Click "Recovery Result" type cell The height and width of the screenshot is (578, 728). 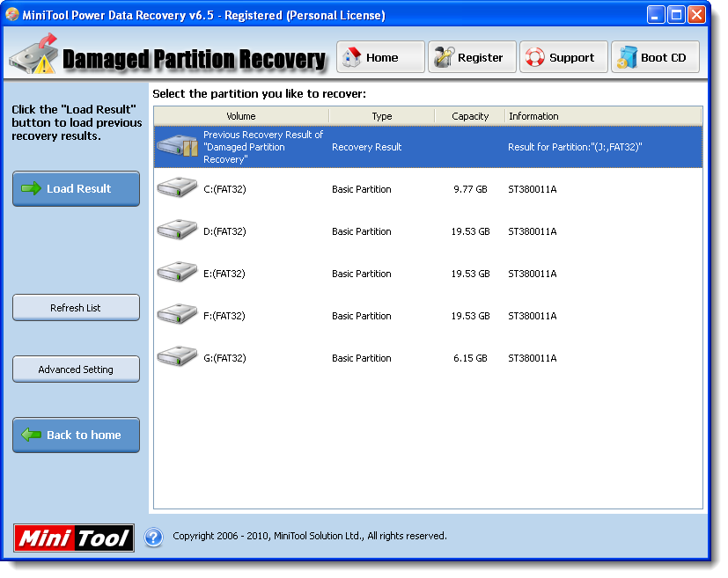click(367, 147)
